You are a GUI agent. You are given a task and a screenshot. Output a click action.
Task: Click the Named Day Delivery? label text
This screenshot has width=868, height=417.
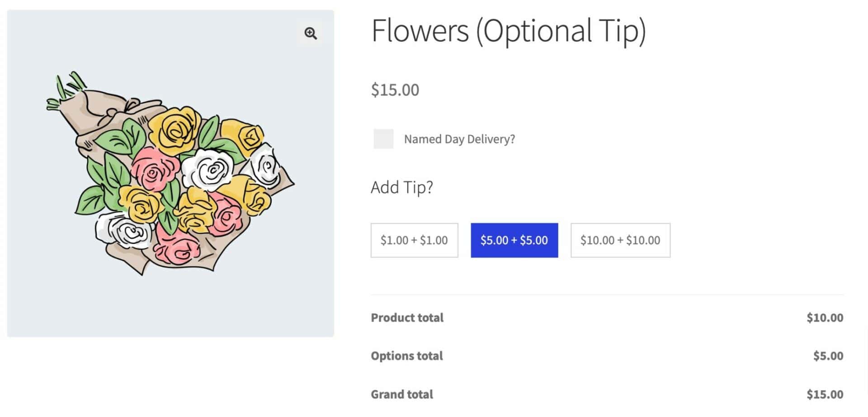tap(459, 139)
